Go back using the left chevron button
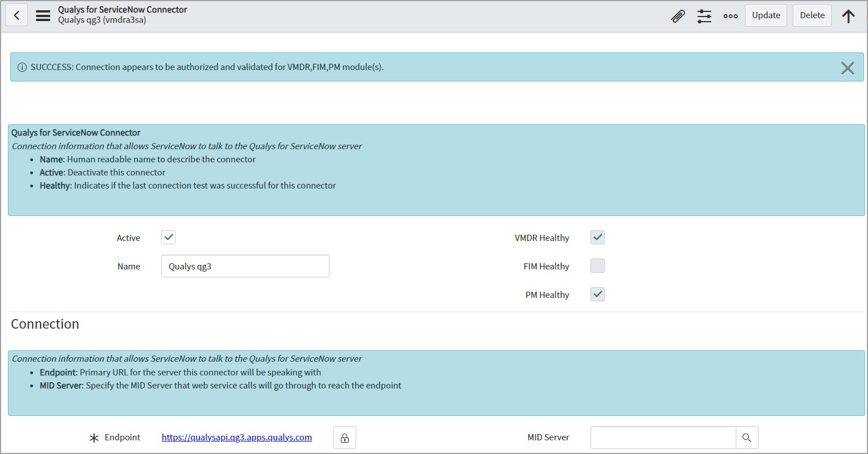The image size is (868, 454). coord(17,15)
